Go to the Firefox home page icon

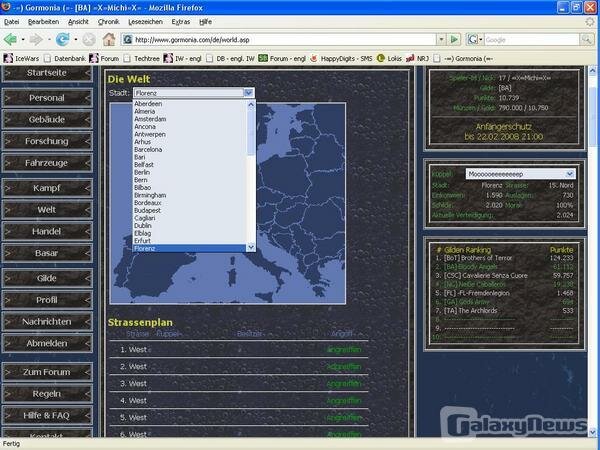click(108, 40)
